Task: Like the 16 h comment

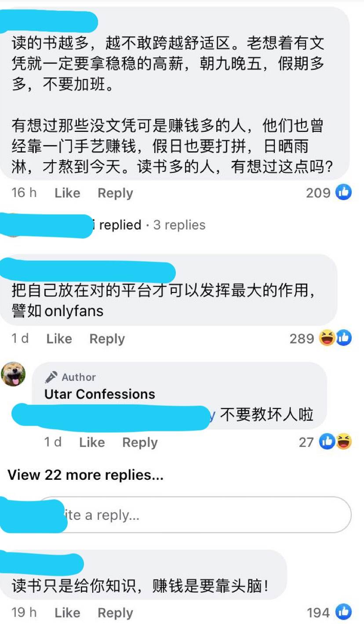Action: tap(67, 193)
